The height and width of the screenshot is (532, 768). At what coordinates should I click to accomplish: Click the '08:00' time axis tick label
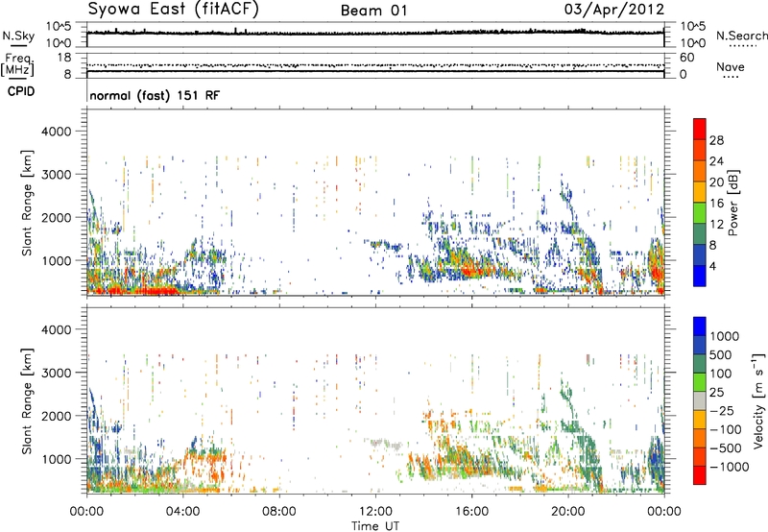coord(279,512)
